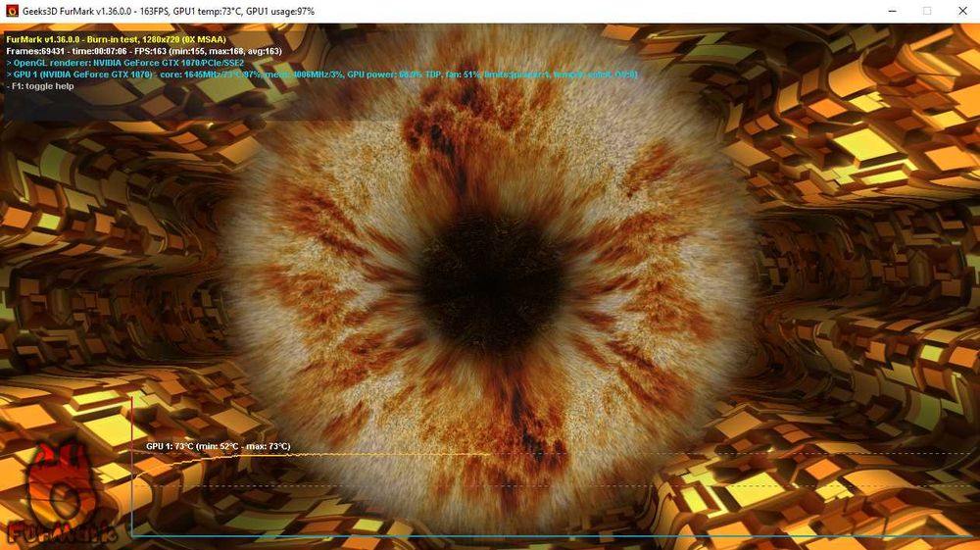Click the 'Frames:69431' statistics line
Image resolution: width=980 pixels, height=550 pixels.
pyautogui.click(x=144, y=51)
